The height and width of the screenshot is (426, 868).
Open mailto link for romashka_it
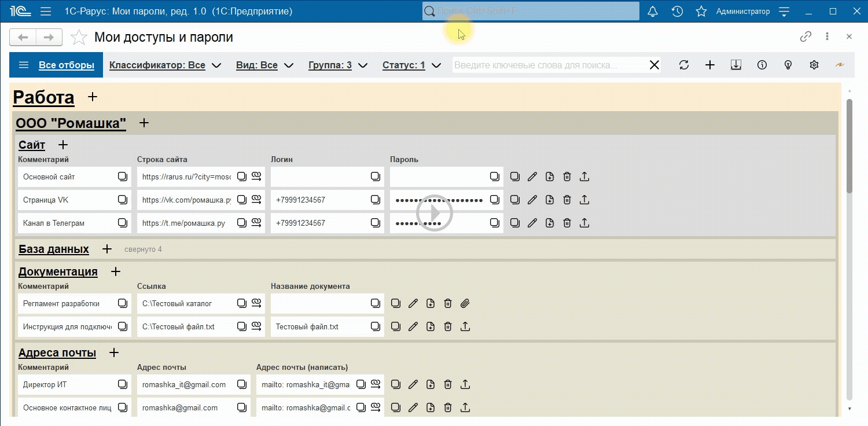tap(376, 384)
